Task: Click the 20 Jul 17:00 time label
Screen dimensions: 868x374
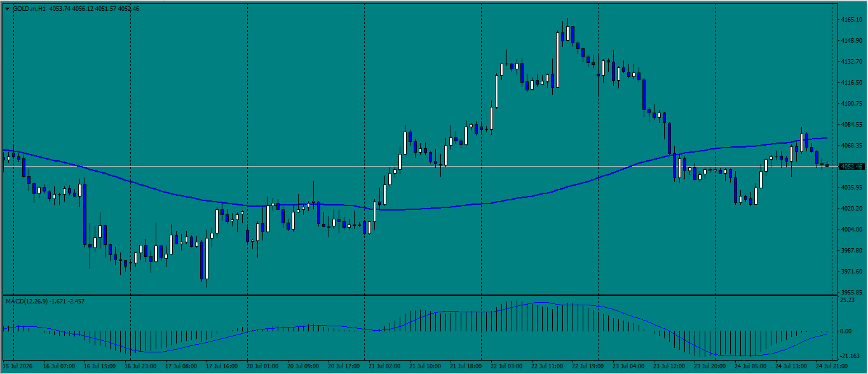Action: 344,367
